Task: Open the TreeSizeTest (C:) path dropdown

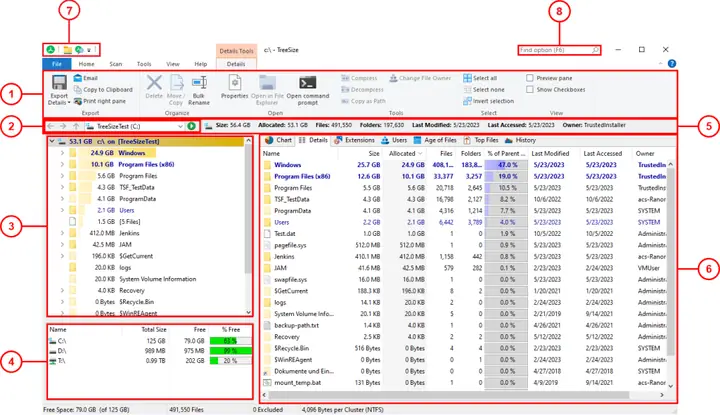Action: click(178, 127)
